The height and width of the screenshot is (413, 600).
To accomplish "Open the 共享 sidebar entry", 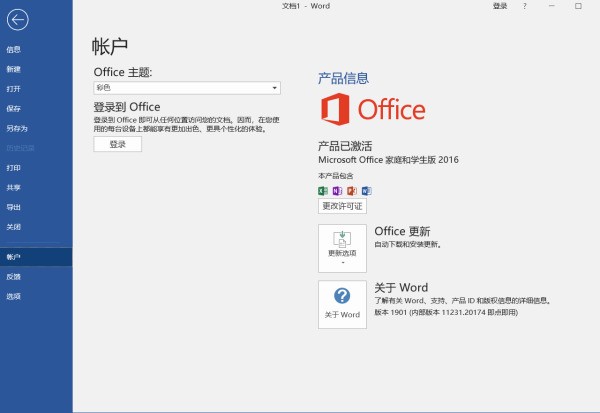I will [13, 188].
